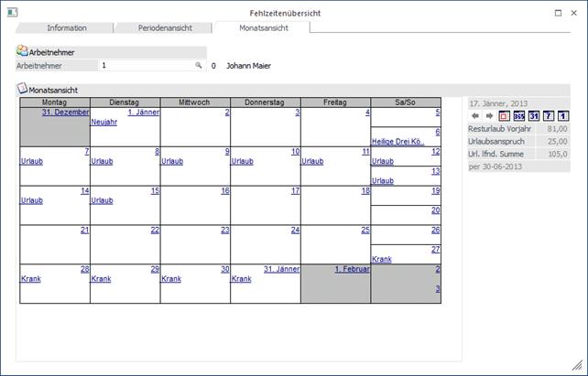
Task: Open the Heilige Drei Kö. holiday entry
Action: click(x=397, y=142)
